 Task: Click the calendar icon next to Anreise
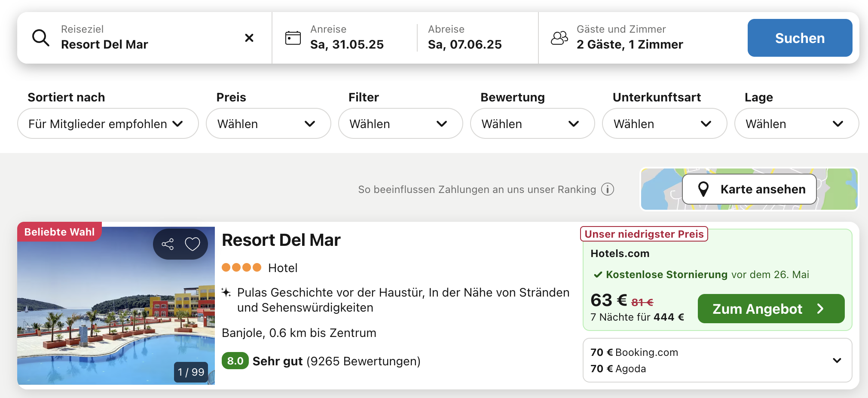coord(293,38)
